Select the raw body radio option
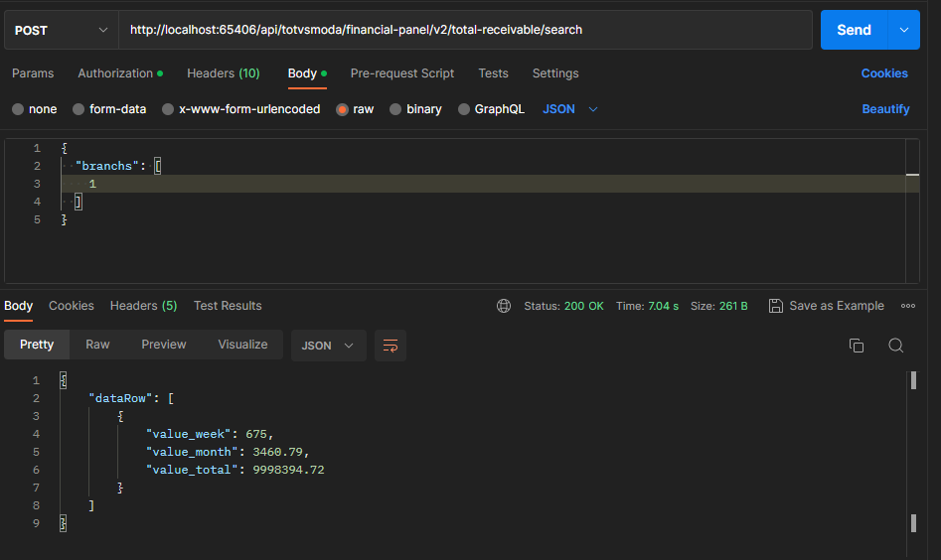The width and height of the screenshot is (941, 560). [x=343, y=109]
